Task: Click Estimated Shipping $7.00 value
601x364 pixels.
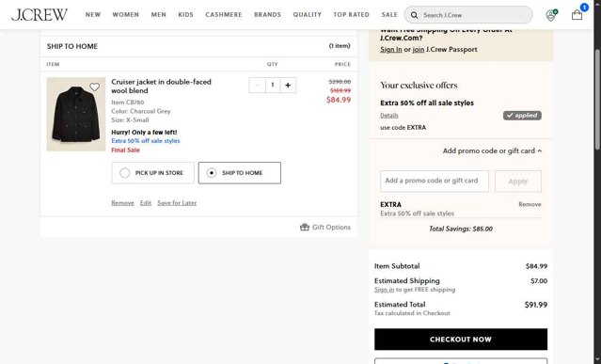Action: [x=539, y=281]
